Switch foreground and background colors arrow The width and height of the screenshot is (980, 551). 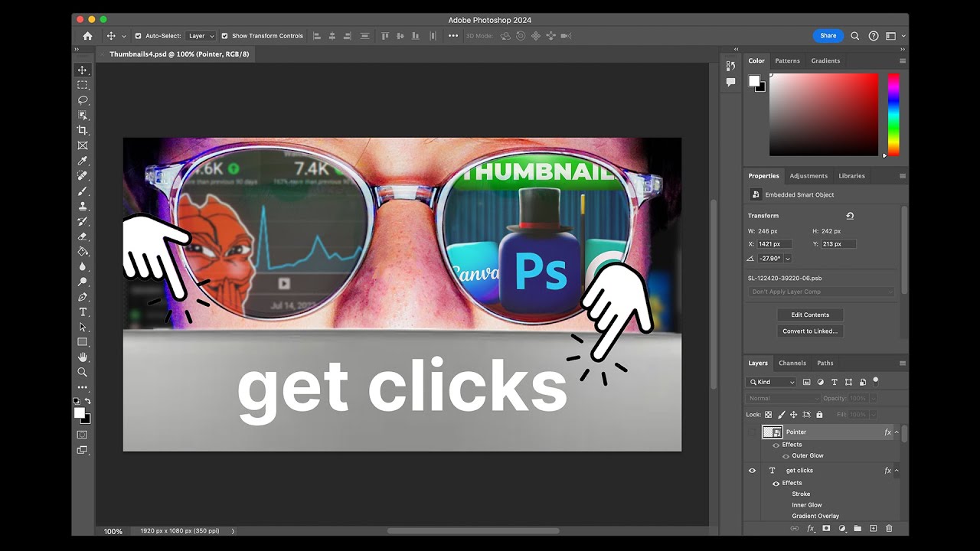88,401
